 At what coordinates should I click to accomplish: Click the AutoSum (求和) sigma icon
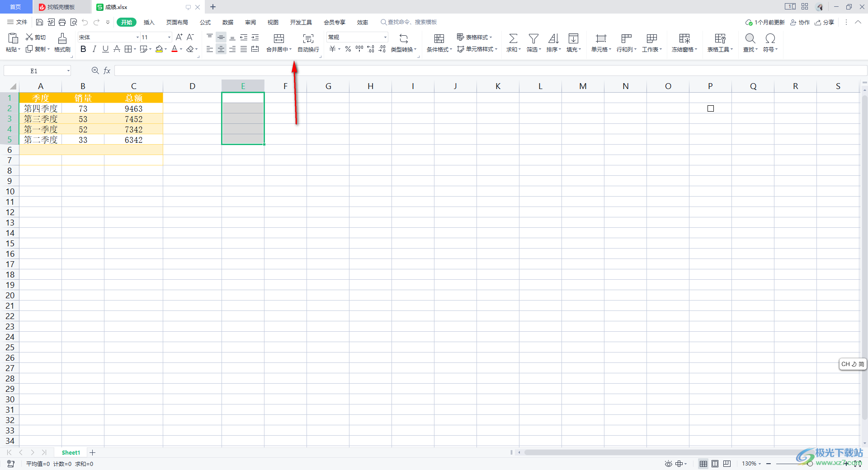[513, 38]
